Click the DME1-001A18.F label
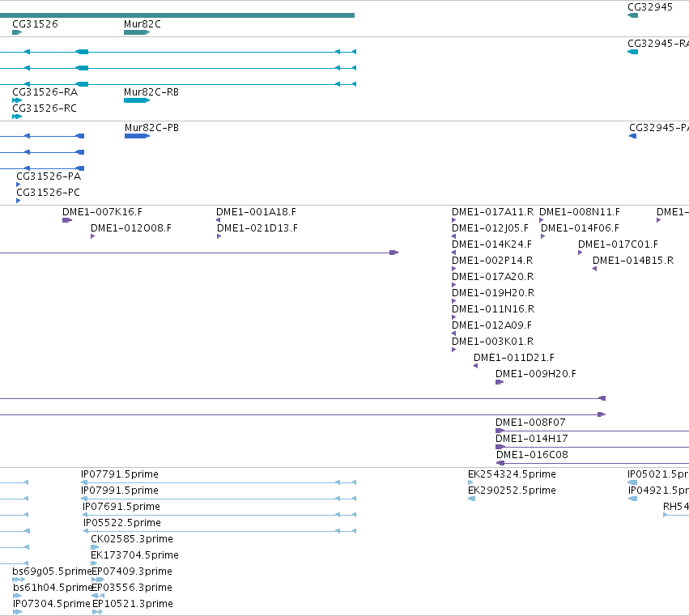This screenshot has height=616, width=689. (256, 212)
